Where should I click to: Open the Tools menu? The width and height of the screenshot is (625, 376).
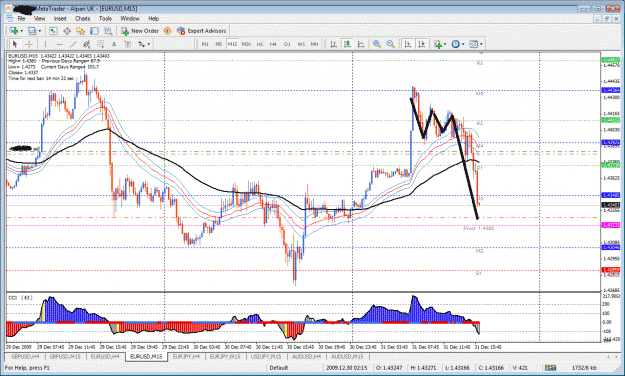point(105,18)
